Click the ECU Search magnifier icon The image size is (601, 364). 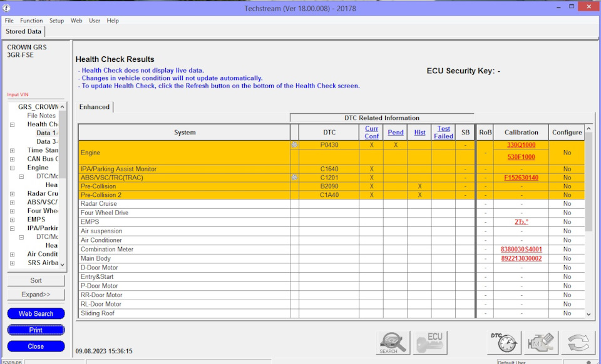(393, 343)
